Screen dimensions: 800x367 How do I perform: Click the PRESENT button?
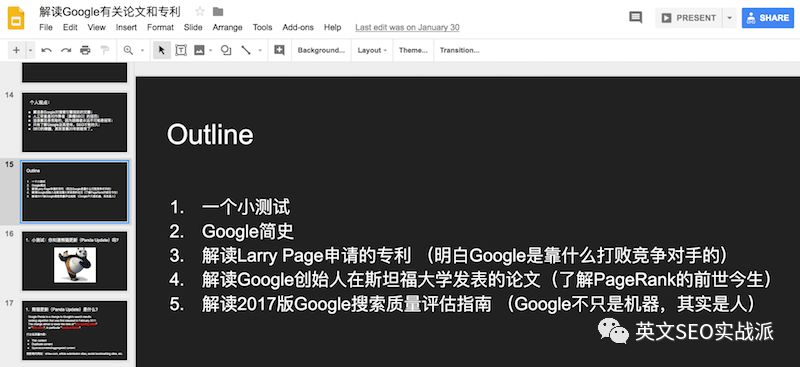(689, 18)
